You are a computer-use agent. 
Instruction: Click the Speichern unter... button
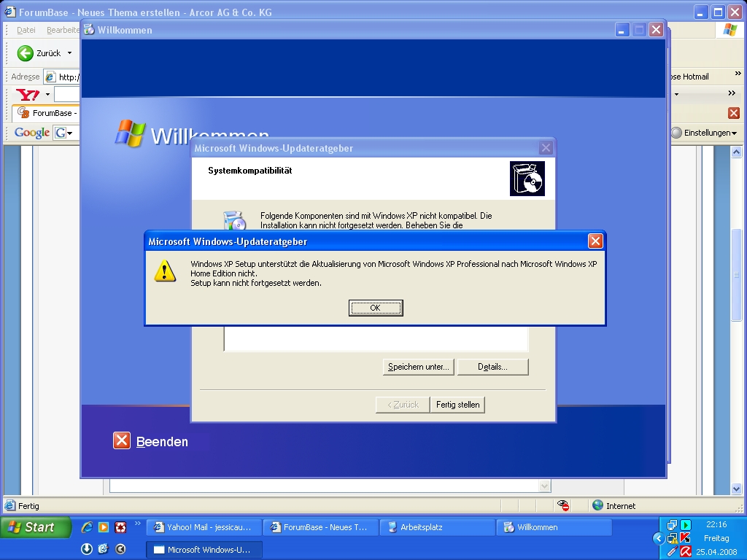click(x=418, y=367)
